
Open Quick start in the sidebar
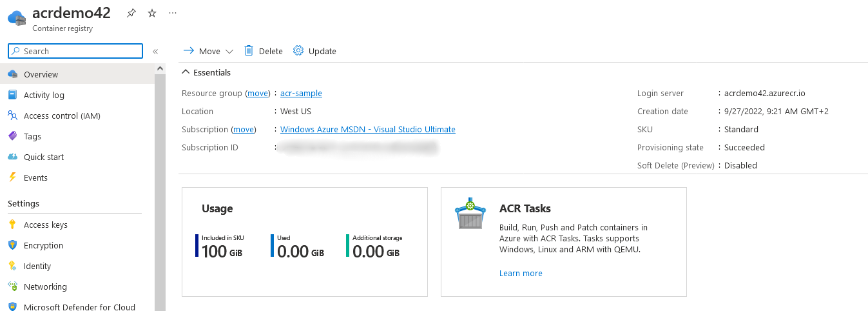[x=77, y=157]
